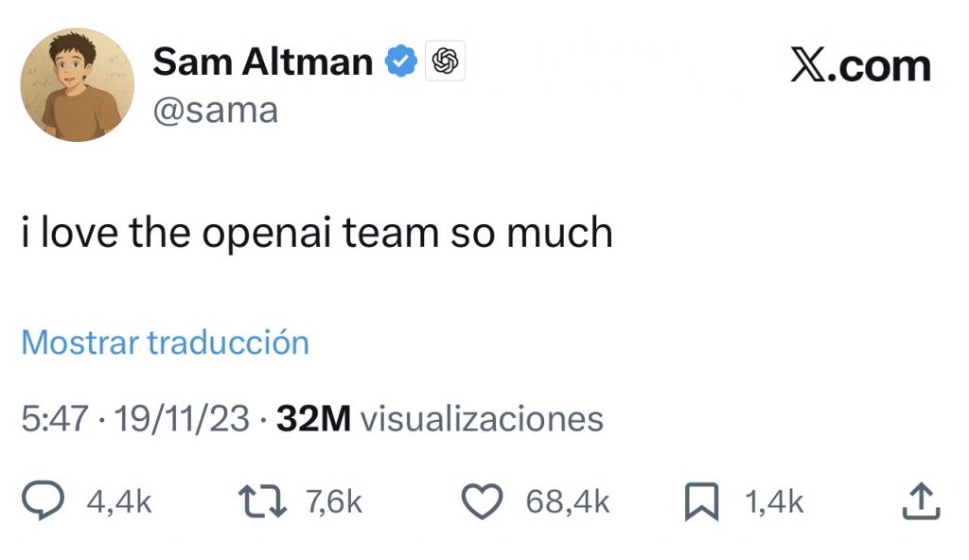Click the Sam Altman display name

tap(262, 62)
